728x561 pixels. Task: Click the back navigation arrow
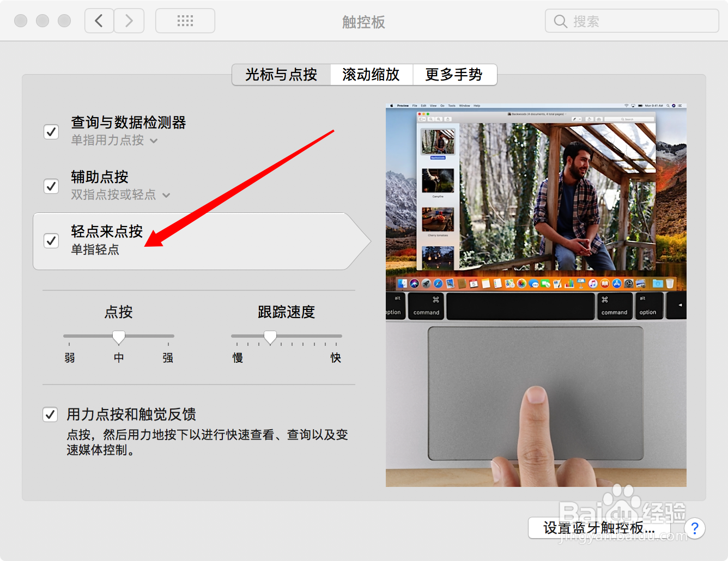pyautogui.click(x=99, y=20)
